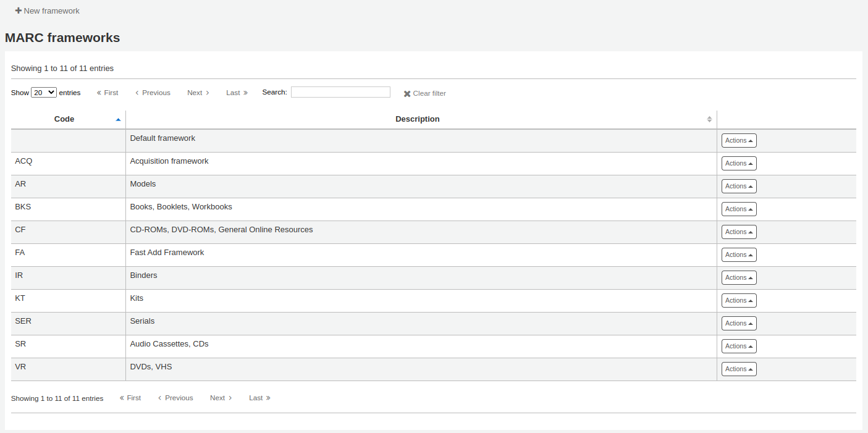Go to Next page in bottom pagination
The height and width of the screenshot is (433, 868).
point(221,398)
